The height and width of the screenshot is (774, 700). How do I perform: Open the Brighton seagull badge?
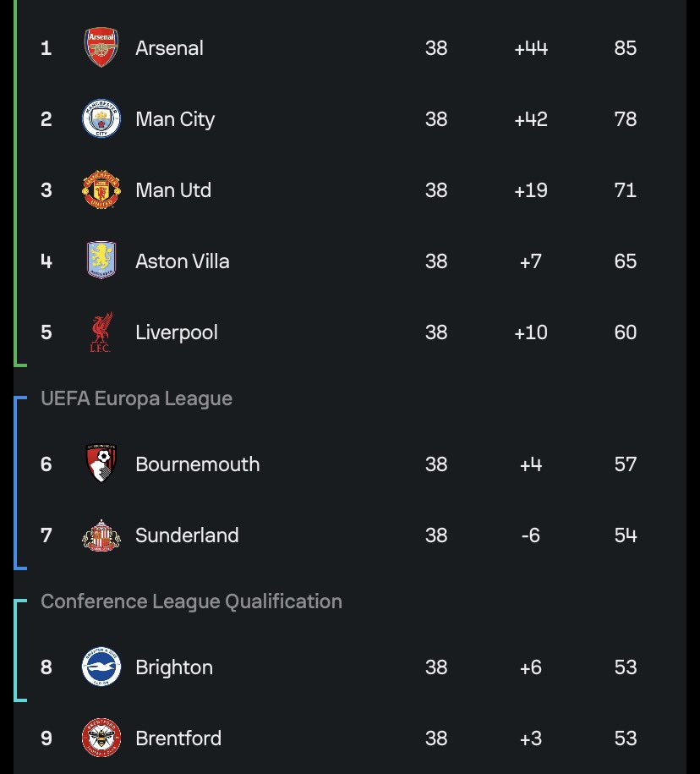(x=101, y=667)
